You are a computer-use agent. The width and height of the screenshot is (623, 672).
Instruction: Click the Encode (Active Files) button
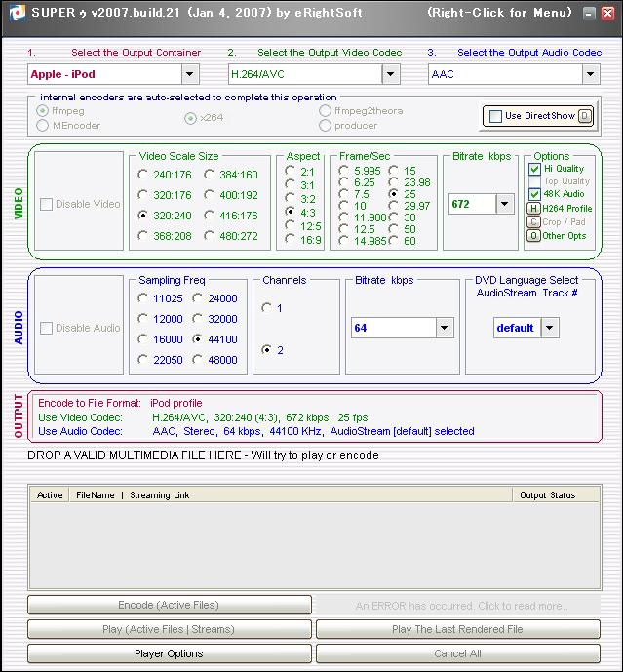coord(170,605)
